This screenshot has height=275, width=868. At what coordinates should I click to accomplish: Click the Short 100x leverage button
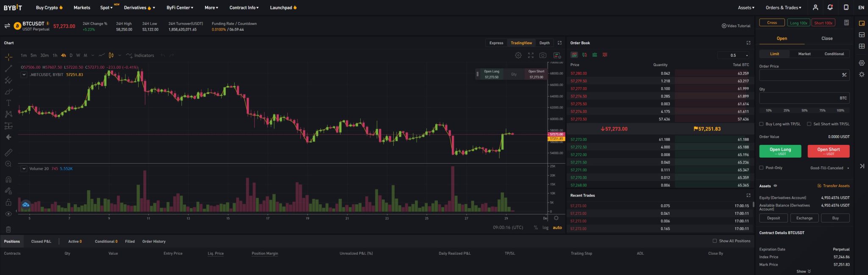point(823,23)
